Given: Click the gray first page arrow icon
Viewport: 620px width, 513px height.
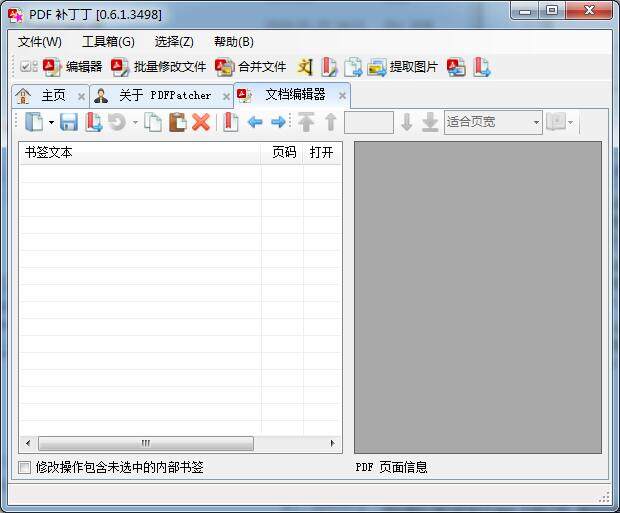Looking at the screenshot, I should tap(306, 122).
